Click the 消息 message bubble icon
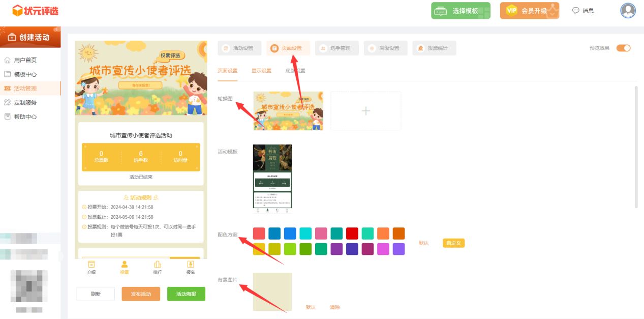The width and height of the screenshot is (644, 319). point(576,11)
